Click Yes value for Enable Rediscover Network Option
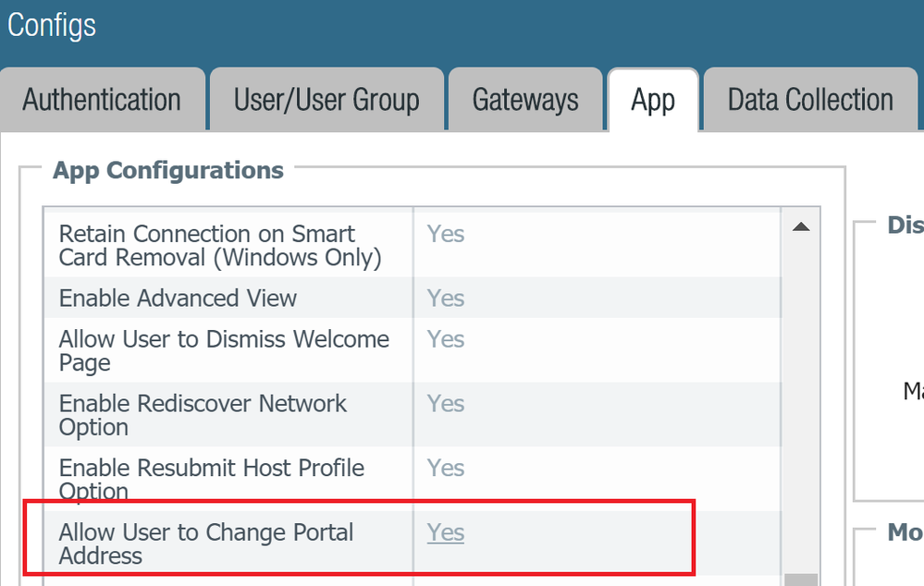This screenshot has height=586, width=924. click(446, 404)
